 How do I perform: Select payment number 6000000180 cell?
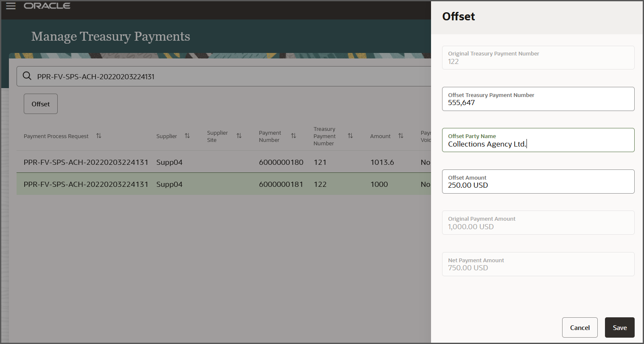(x=281, y=162)
